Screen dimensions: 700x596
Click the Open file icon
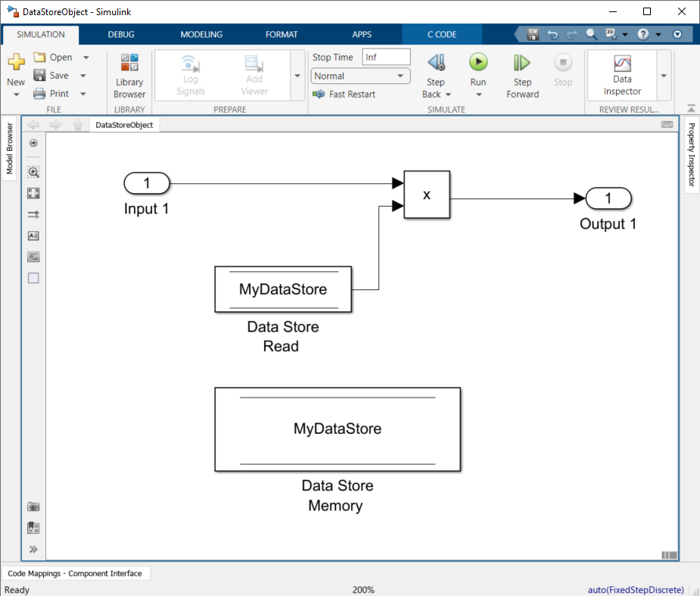pyautogui.click(x=40, y=58)
